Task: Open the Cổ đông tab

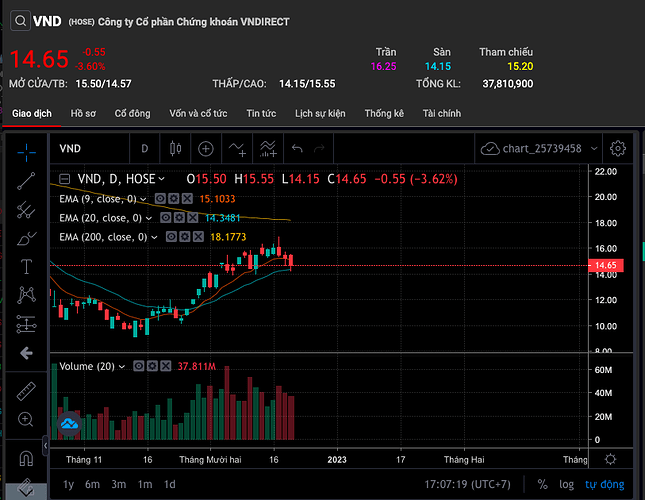Action: tap(132, 113)
